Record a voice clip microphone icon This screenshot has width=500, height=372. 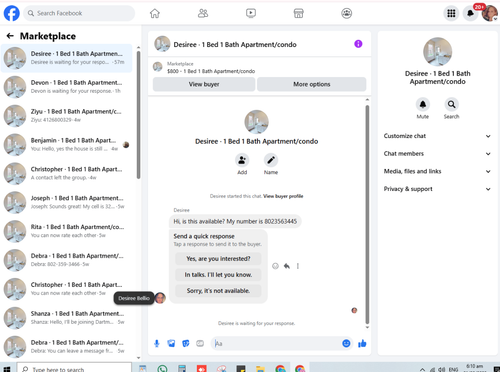pos(157,344)
